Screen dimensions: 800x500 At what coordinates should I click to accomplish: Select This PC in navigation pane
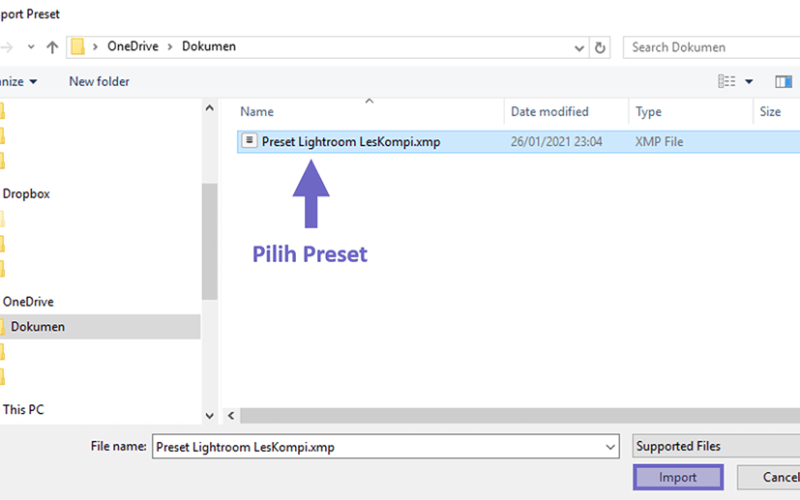pos(23,409)
